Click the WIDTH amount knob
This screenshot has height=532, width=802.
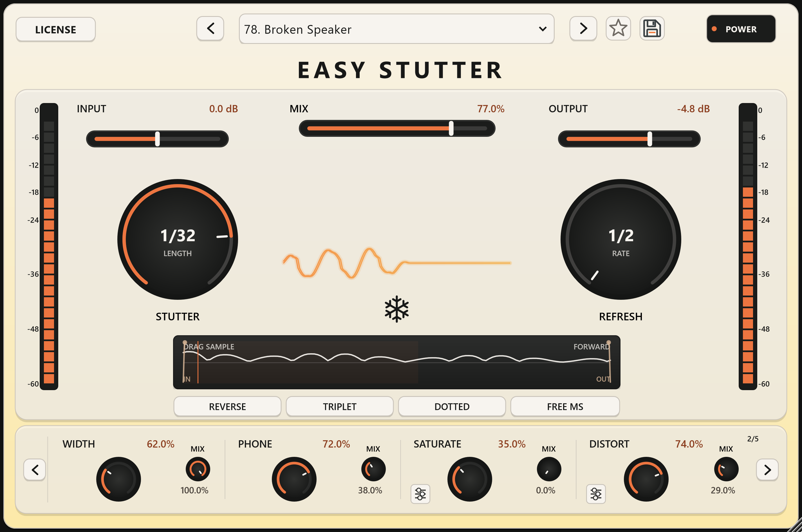click(118, 479)
